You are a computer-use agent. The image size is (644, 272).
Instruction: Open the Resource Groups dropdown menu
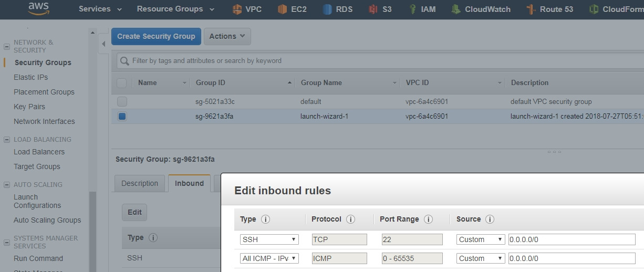point(175,9)
